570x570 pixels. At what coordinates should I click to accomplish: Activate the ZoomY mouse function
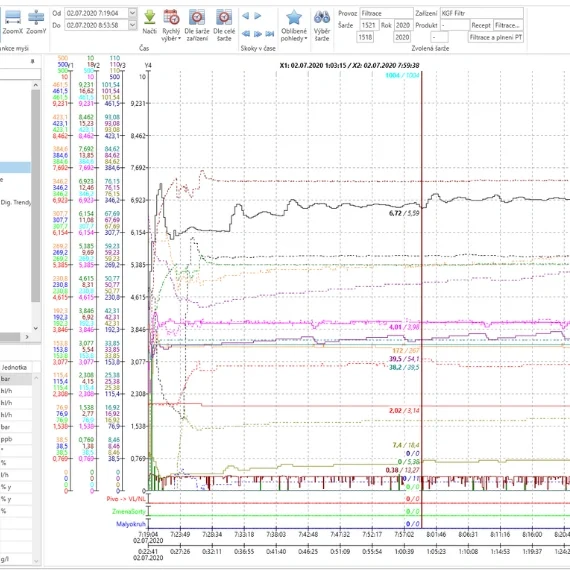(36, 23)
